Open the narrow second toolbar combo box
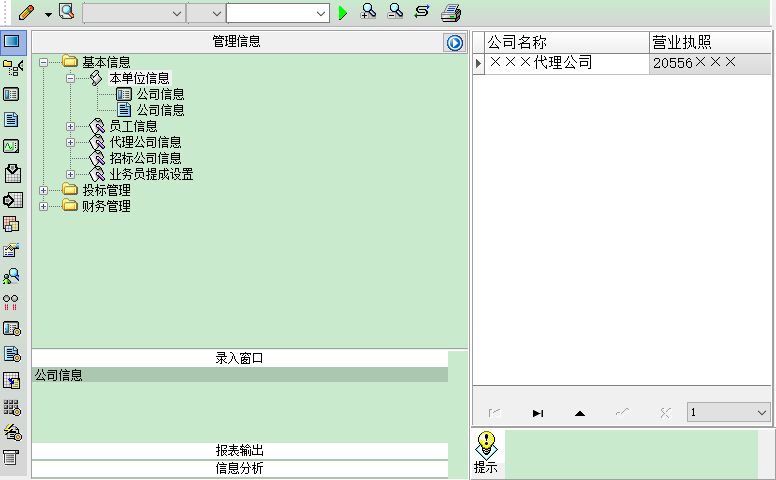The width and height of the screenshot is (776, 480). click(x=206, y=13)
